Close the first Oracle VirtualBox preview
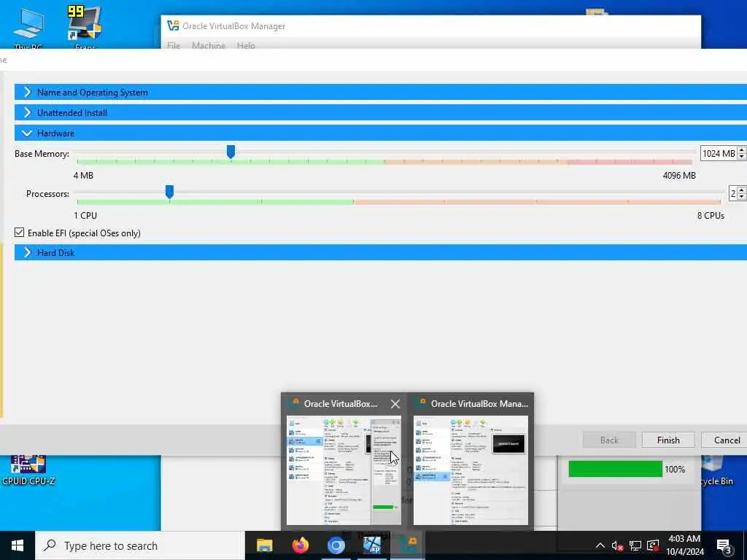The width and height of the screenshot is (747, 560). coord(395,404)
